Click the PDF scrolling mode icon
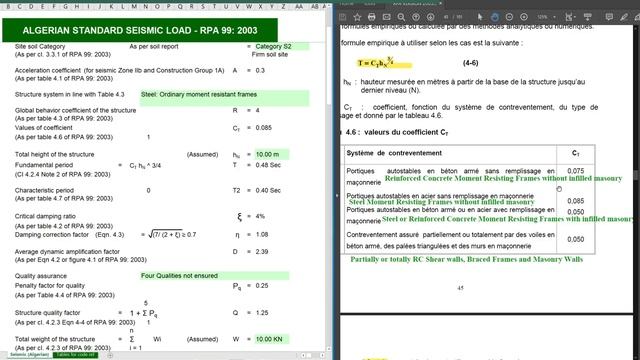The height and width of the screenshot is (360, 640). tap(588, 17)
